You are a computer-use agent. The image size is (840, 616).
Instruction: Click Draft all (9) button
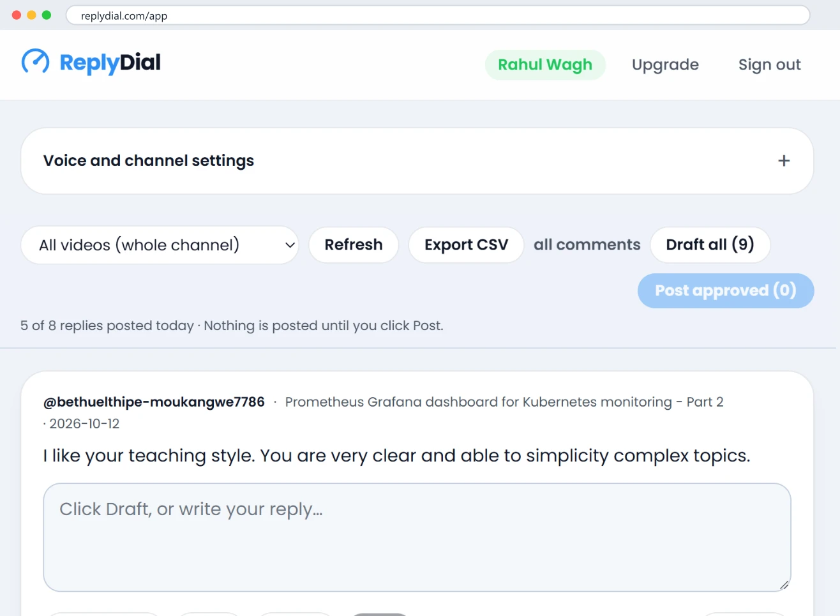710,245
